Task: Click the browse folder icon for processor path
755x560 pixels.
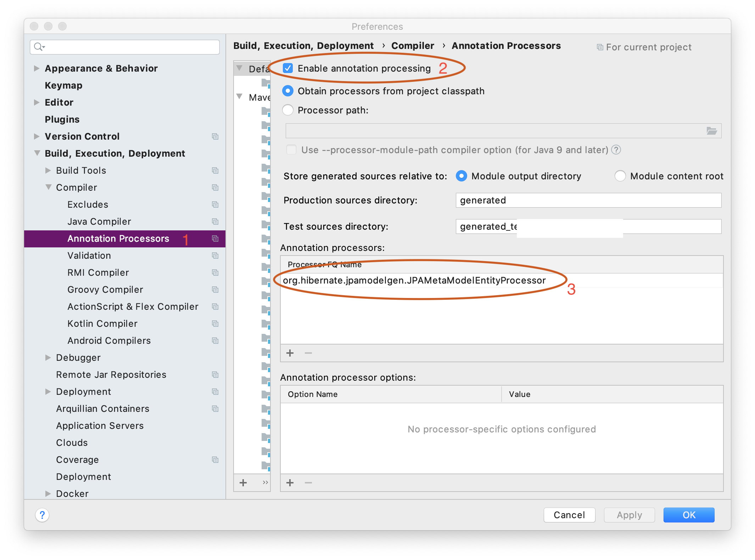Action: 711,131
